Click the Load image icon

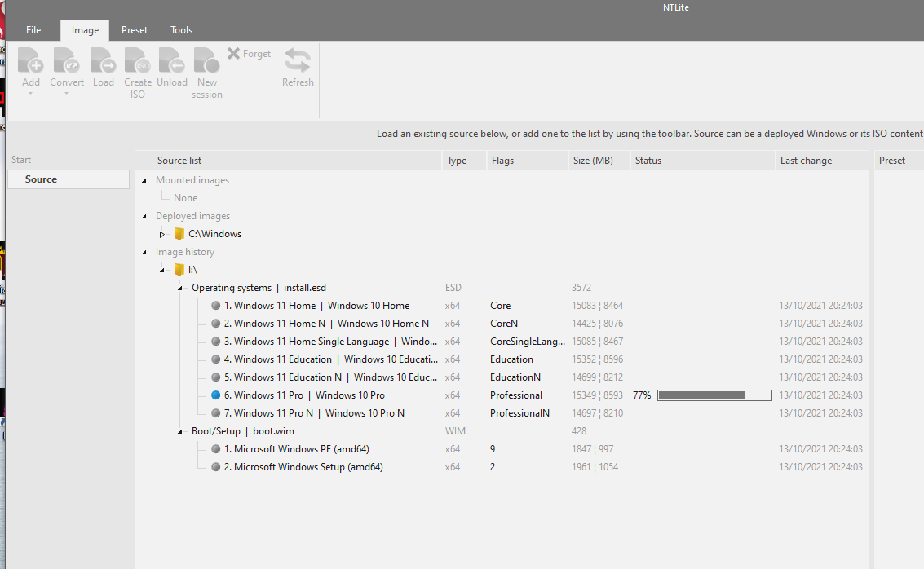pyautogui.click(x=103, y=60)
